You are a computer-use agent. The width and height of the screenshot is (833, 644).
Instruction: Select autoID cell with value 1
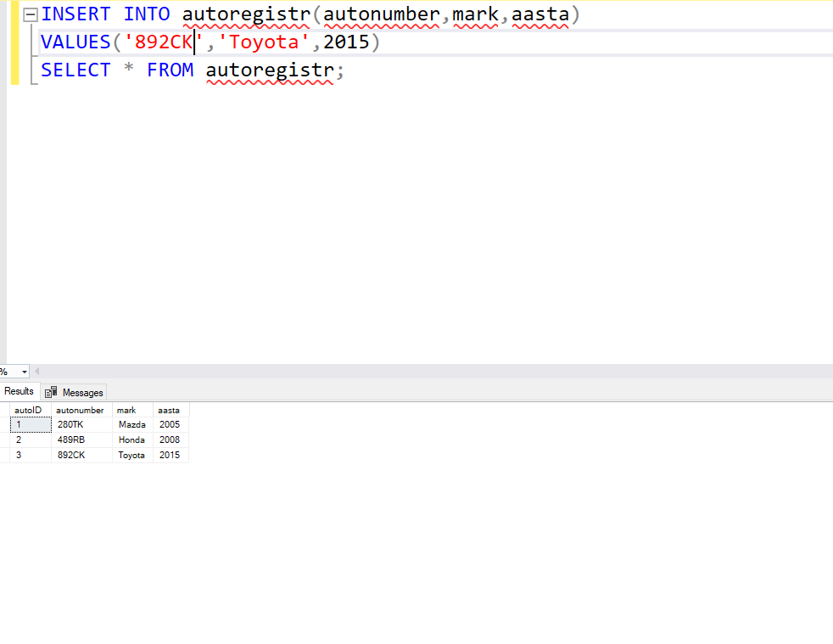[31, 424]
